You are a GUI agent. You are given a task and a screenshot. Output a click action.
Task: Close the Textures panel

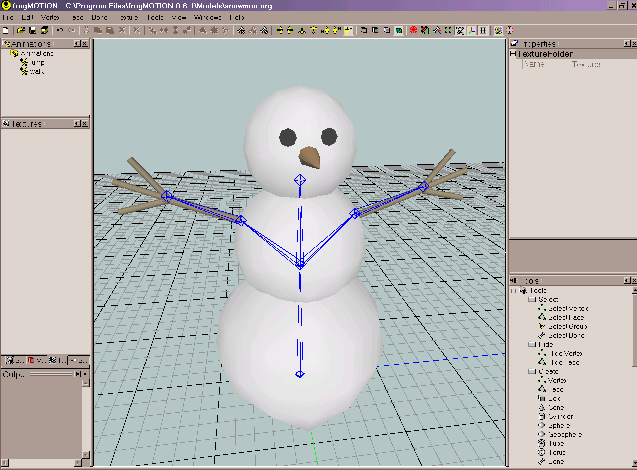coord(84,123)
